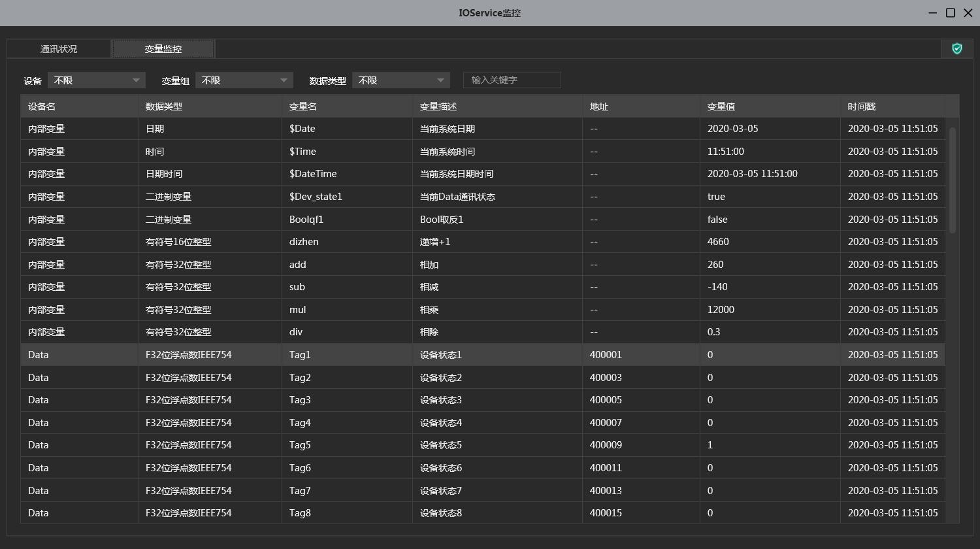Click the 时间戳 column header
The height and width of the screenshot is (549, 980).
click(892, 107)
